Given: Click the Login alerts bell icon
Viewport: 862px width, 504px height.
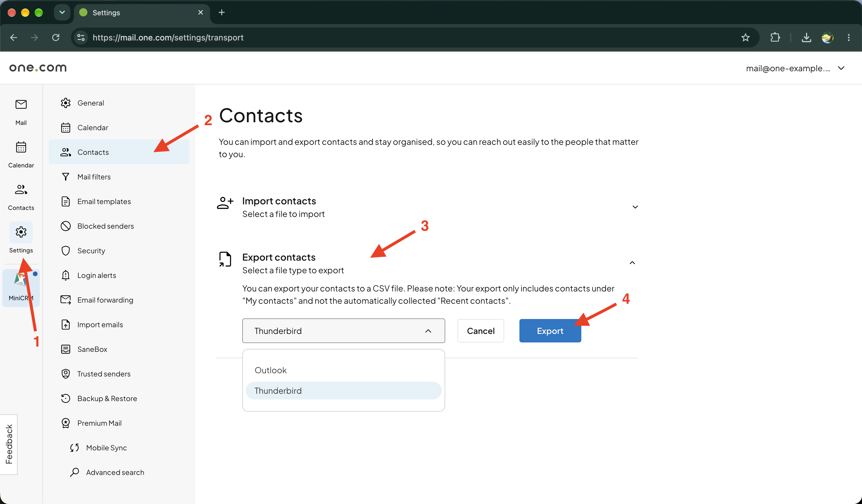Looking at the screenshot, I should 65,275.
